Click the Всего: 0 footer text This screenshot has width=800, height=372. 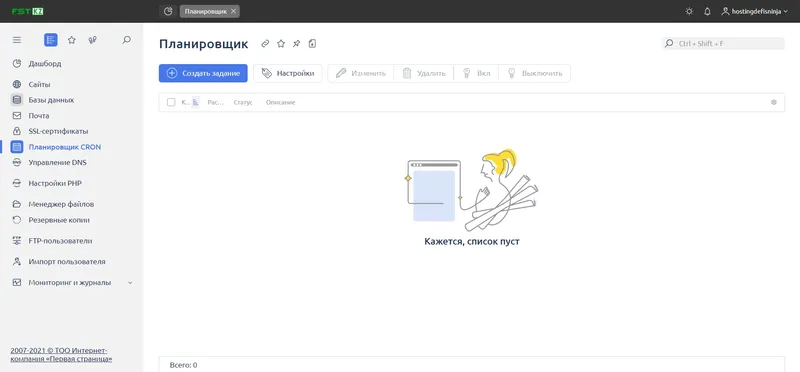click(x=184, y=365)
